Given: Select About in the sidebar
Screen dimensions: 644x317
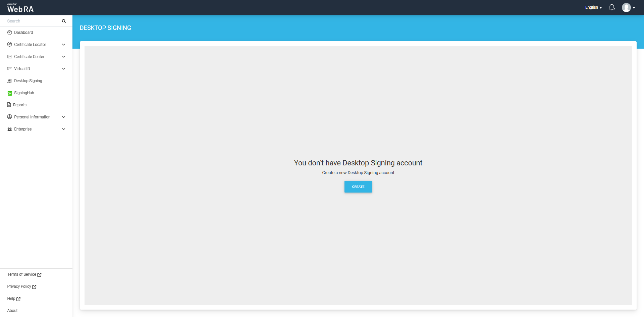Looking at the screenshot, I should coord(12,311).
